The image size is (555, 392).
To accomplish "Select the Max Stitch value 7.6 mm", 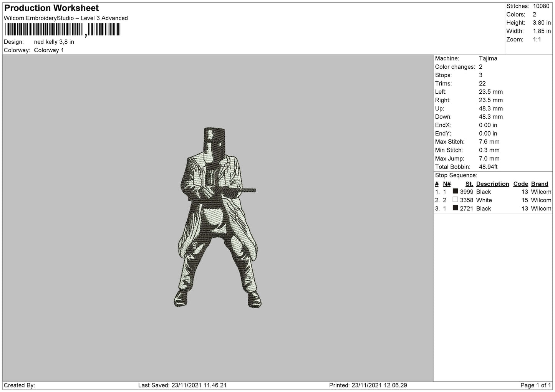I will tap(489, 142).
